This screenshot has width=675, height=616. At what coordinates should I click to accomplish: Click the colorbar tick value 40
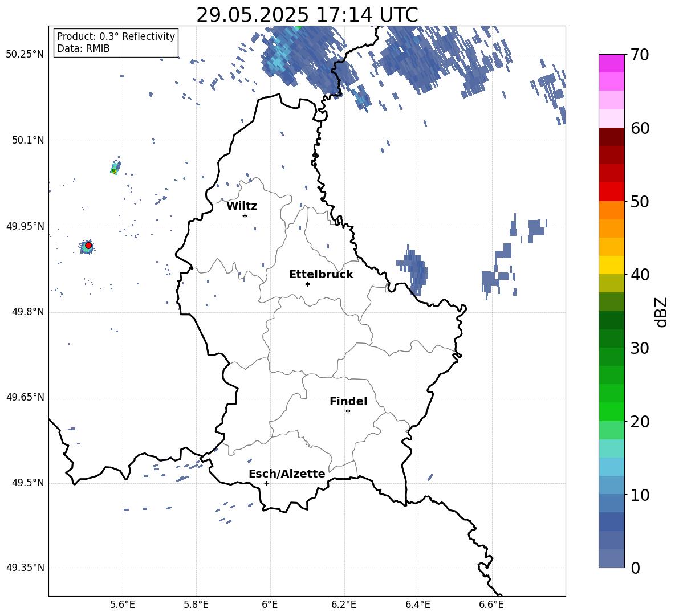639,275
